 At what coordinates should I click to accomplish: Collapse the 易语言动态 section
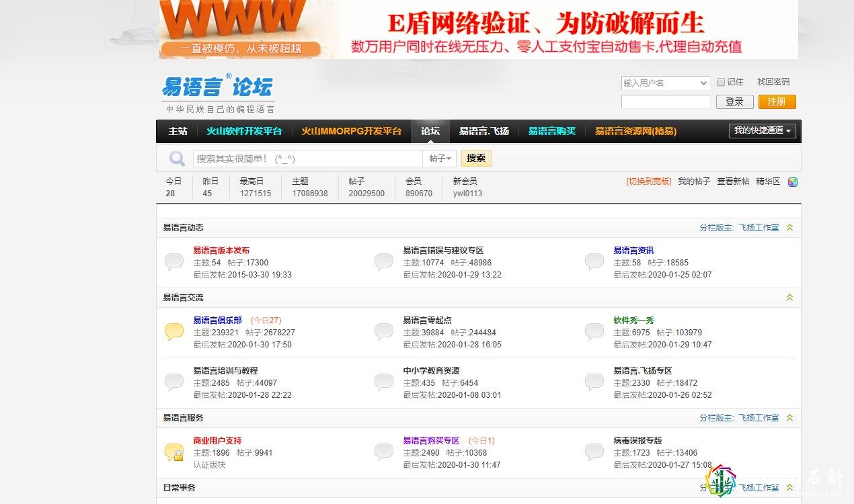pos(789,228)
